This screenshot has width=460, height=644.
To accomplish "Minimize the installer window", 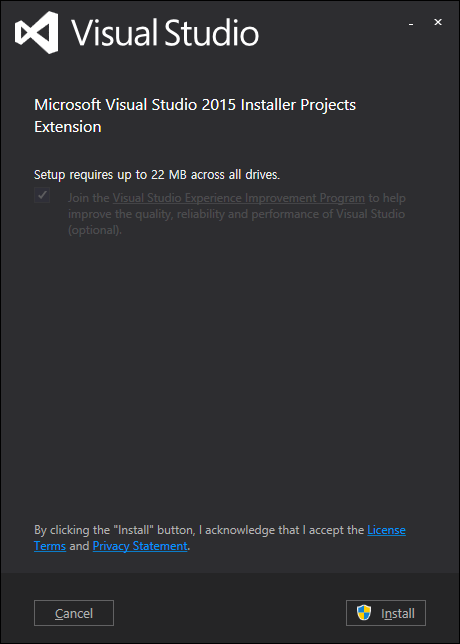I will (411, 24).
